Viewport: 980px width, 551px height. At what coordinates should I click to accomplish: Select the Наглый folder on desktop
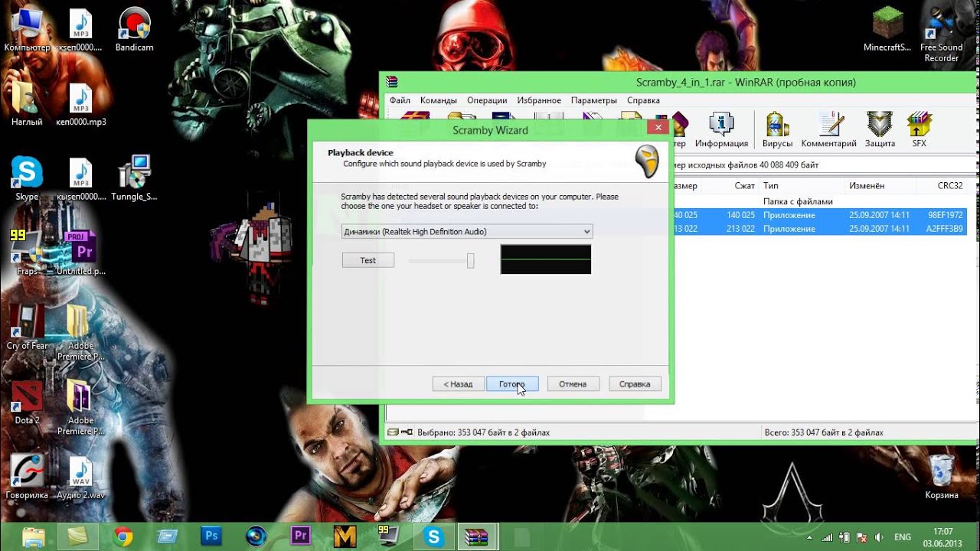27,106
